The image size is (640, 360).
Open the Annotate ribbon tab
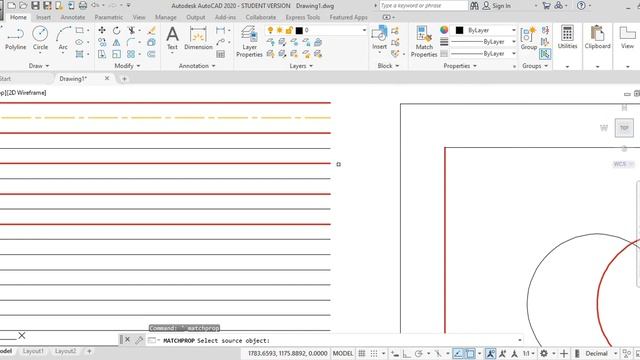[x=73, y=17]
